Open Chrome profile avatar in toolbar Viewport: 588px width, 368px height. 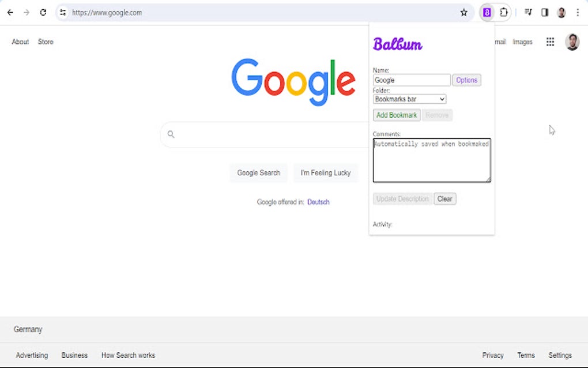click(x=561, y=12)
